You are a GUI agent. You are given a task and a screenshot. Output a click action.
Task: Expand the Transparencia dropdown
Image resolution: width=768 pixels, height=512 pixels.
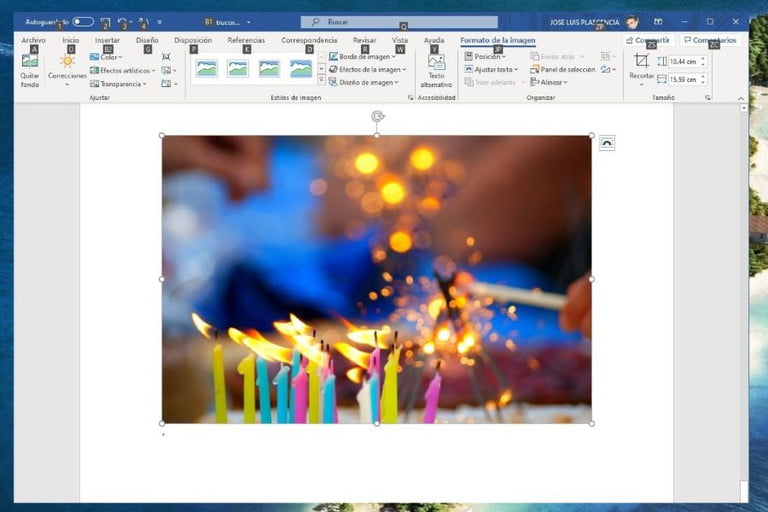[120, 84]
